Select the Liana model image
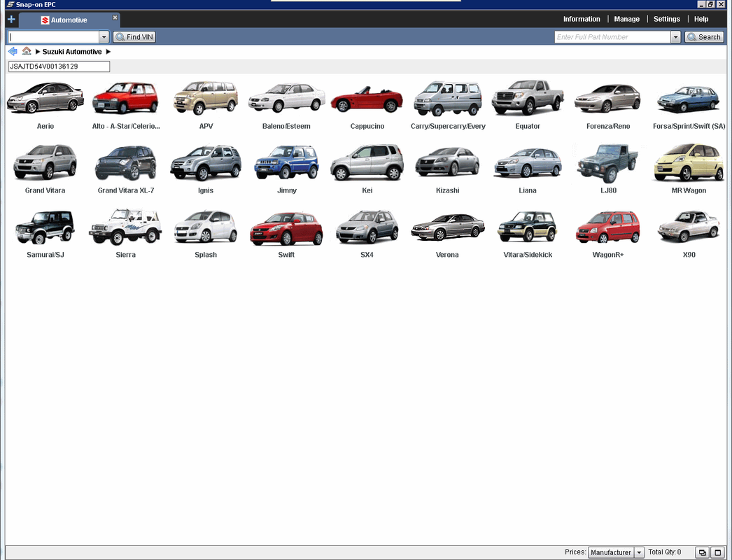 coord(528,162)
